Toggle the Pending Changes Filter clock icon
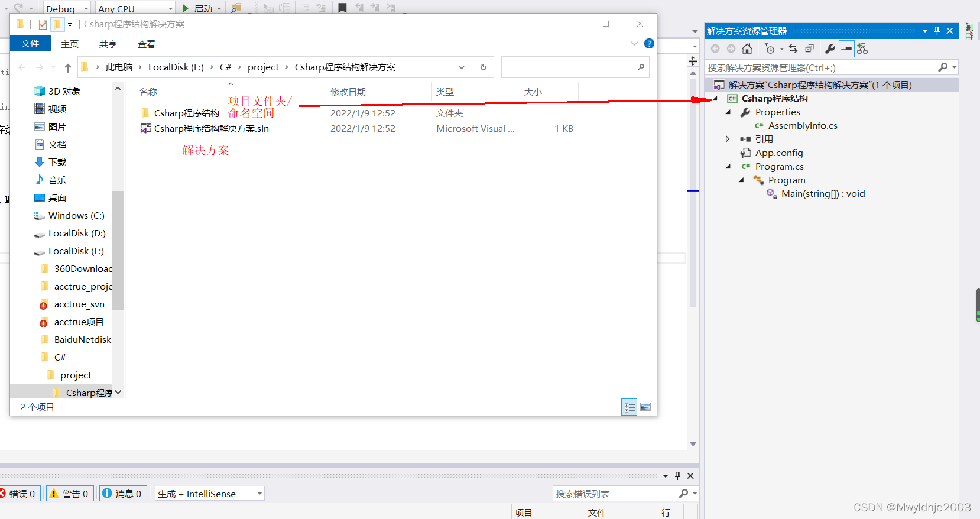The height and width of the screenshot is (519, 980). [x=770, y=48]
